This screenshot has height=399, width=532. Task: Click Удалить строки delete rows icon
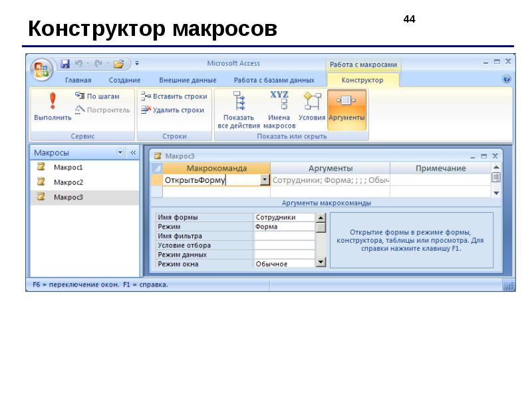tap(146, 110)
